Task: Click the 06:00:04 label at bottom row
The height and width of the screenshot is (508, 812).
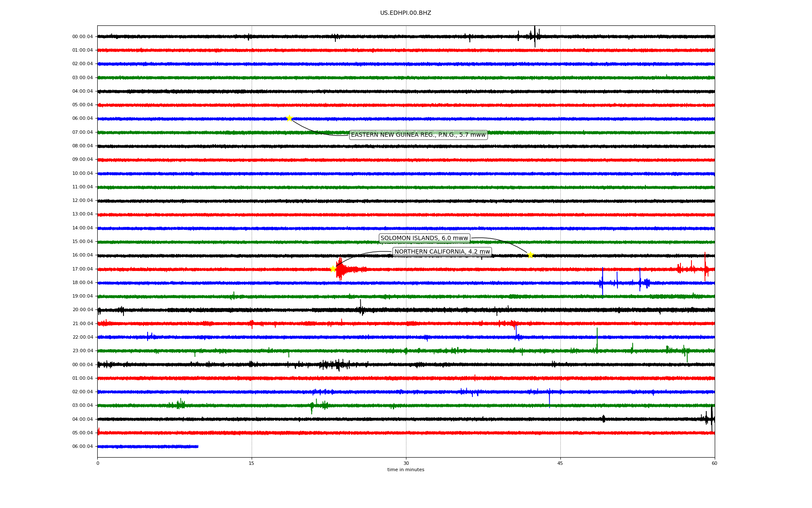Action: click(82, 446)
